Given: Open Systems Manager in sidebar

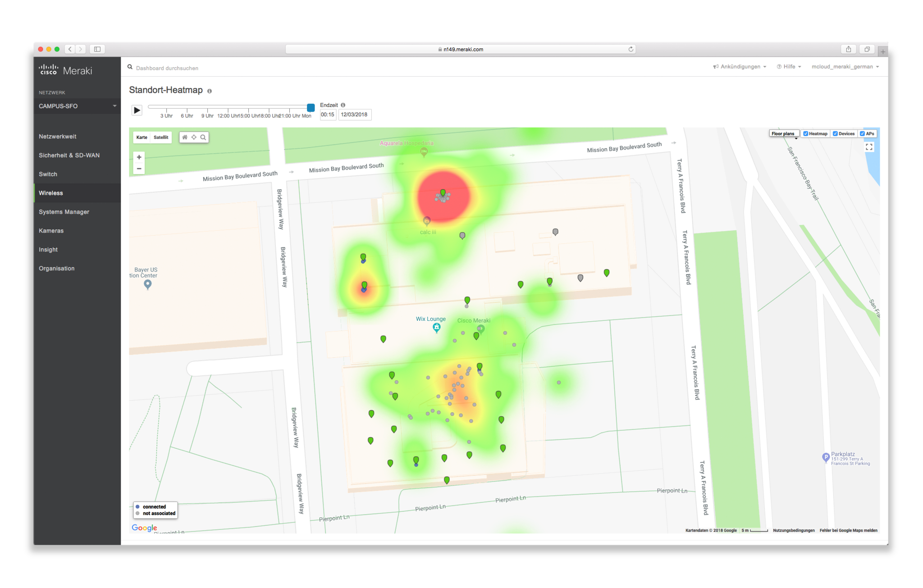Looking at the screenshot, I should click(x=64, y=212).
